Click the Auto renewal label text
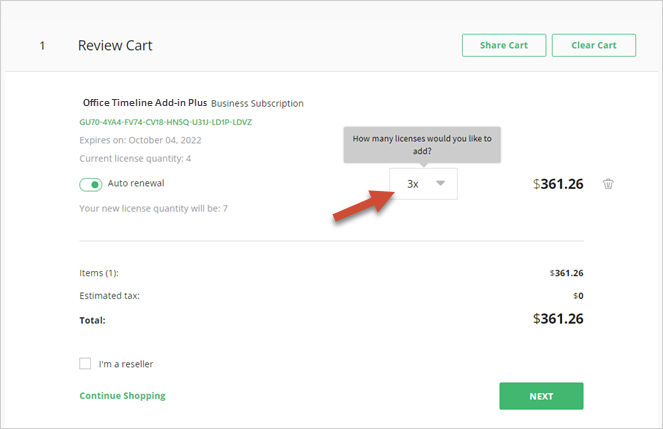The width and height of the screenshot is (663, 429). coord(135,184)
